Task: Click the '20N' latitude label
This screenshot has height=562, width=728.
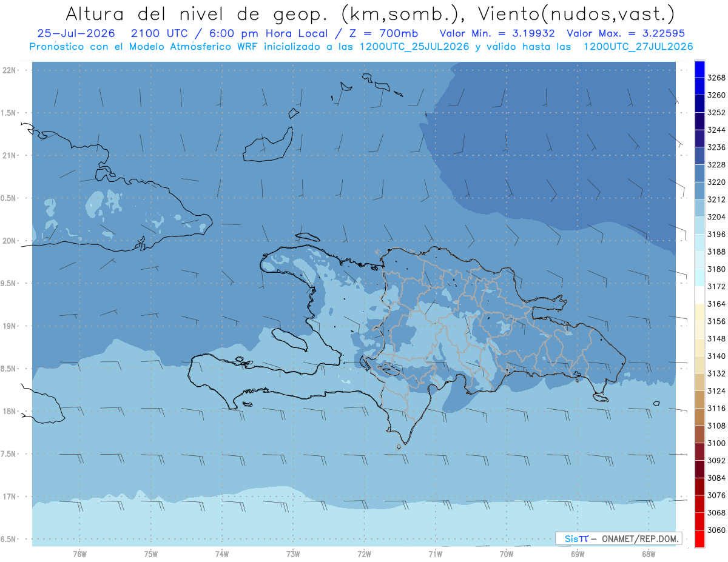Action: [x=10, y=241]
